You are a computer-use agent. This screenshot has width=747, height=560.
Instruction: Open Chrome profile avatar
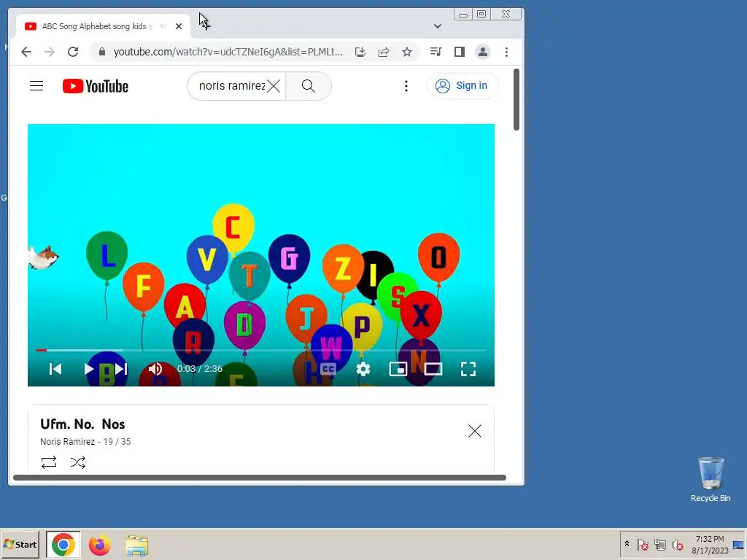pos(483,52)
